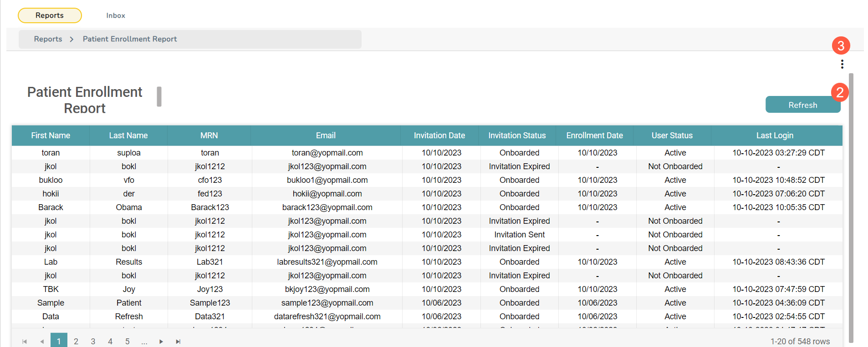
Task: Sort by Invitation Date column header
Action: coord(439,136)
